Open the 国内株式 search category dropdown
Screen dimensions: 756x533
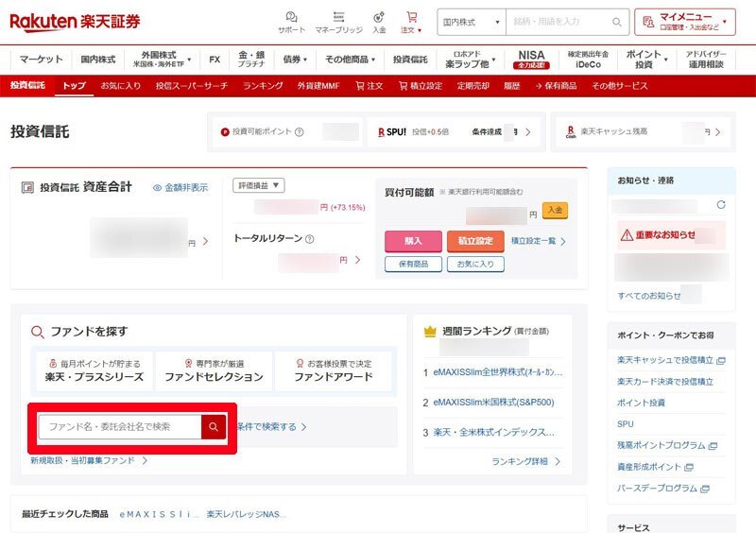click(471, 22)
